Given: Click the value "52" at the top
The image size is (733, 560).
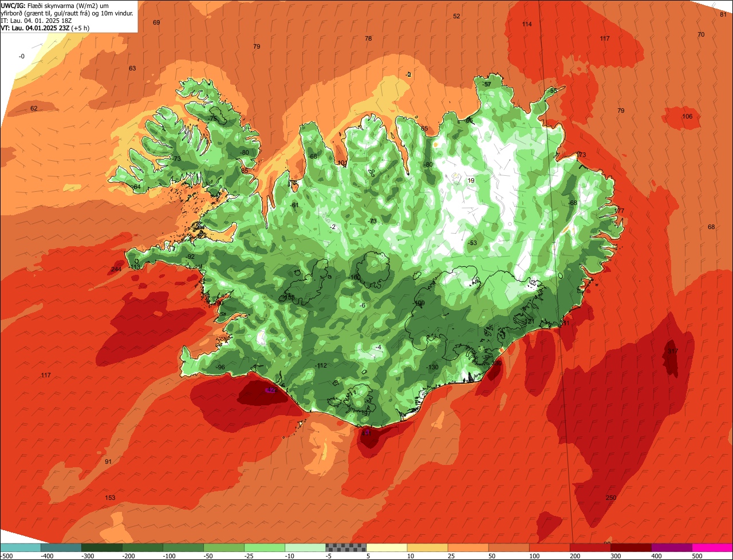Looking at the screenshot, I should [456, 16].
